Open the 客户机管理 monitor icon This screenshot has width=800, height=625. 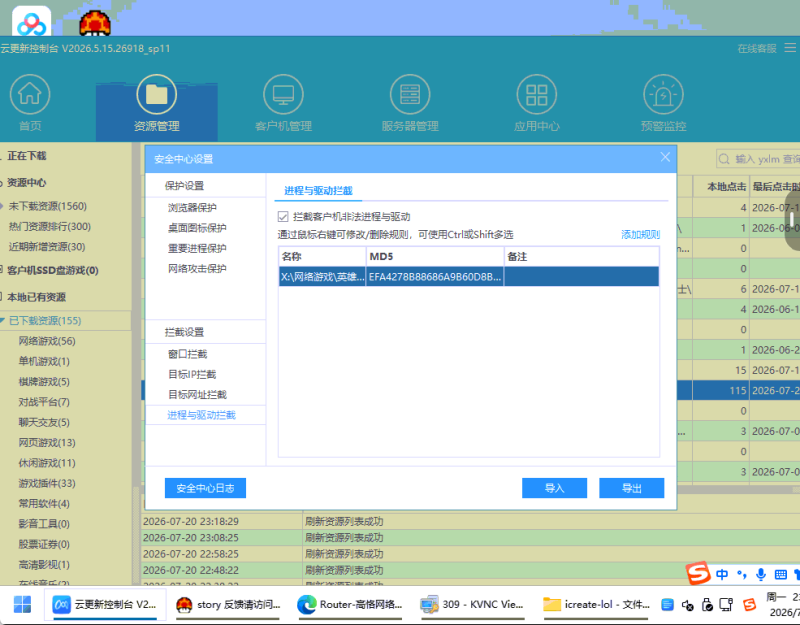point(283,94)
